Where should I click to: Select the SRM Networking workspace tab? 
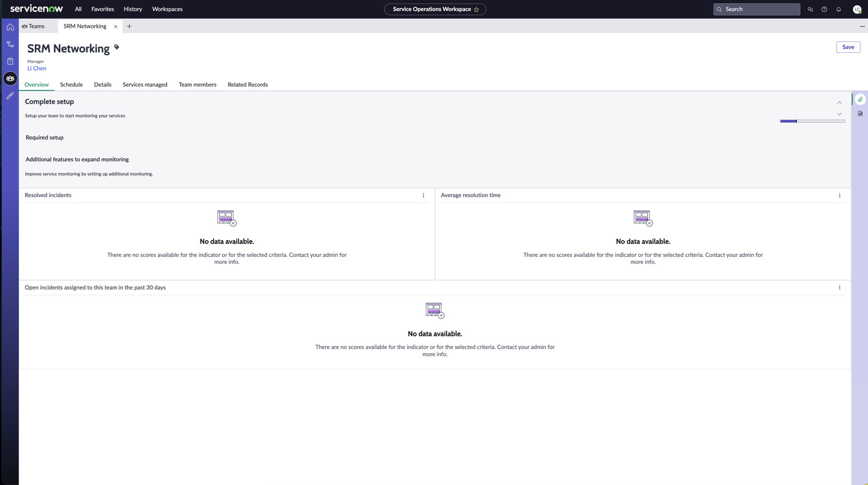[x=85, y=26]
